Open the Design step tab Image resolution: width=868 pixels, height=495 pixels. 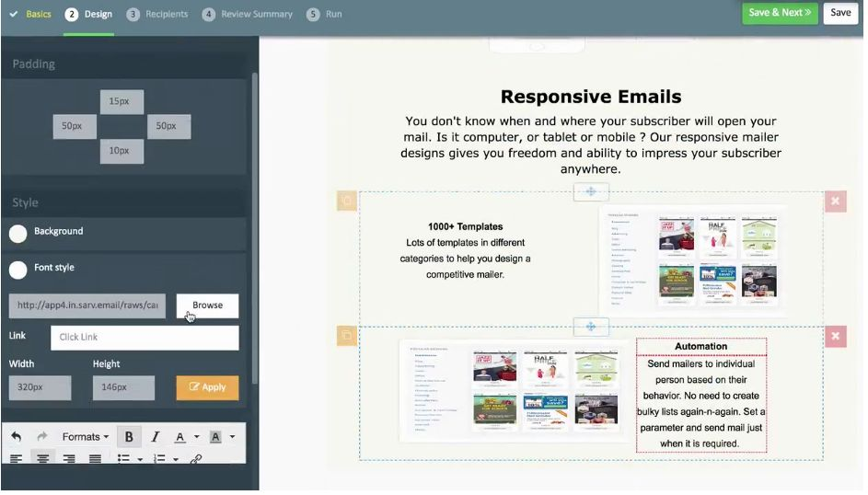pos(88,15)
